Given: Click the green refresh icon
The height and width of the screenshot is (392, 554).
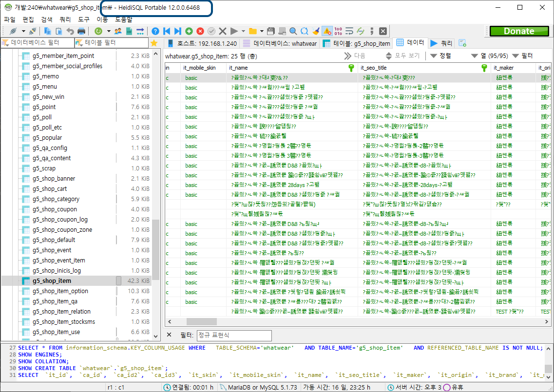Looking at the screenshot, I should [x=98, y=31].
